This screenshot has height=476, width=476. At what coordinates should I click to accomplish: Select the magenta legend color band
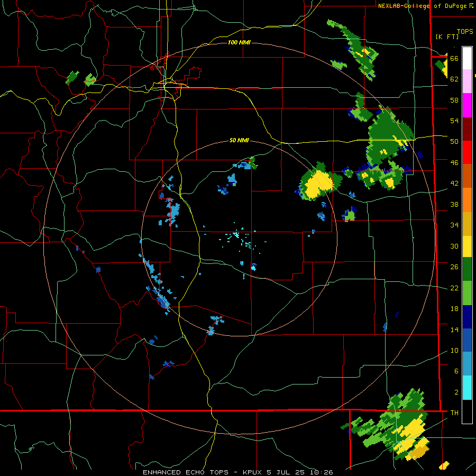[x=467, y=105]
